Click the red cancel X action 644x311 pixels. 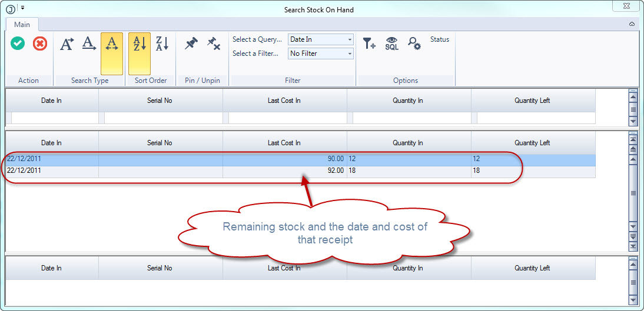coord(40,43)
